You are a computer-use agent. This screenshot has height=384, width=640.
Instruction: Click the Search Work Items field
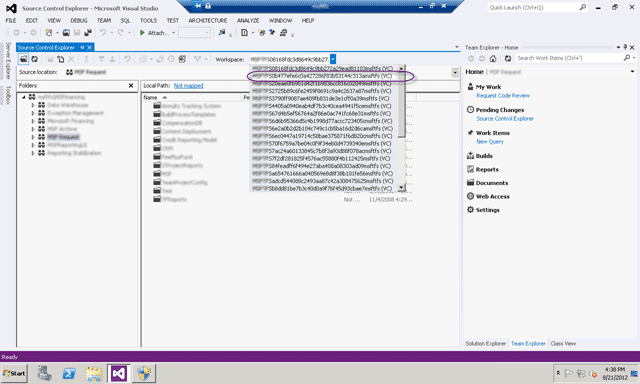569,58
